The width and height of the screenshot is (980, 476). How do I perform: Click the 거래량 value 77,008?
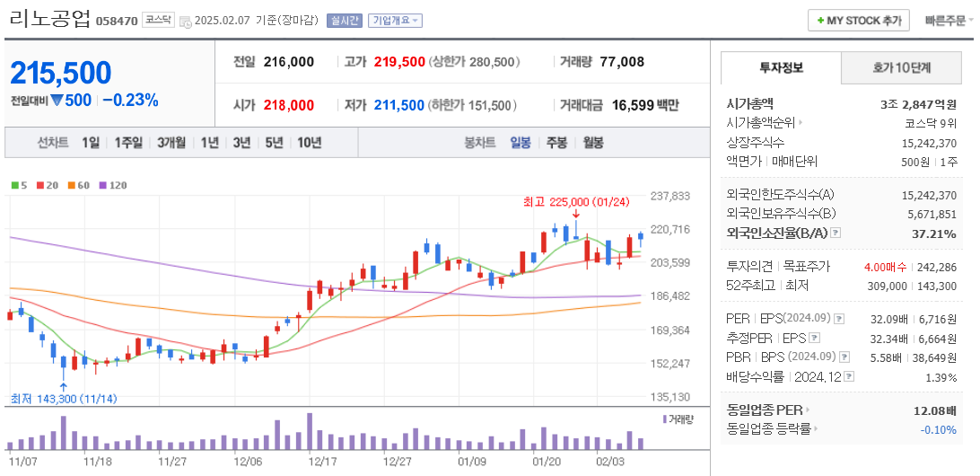coord(621,62)
